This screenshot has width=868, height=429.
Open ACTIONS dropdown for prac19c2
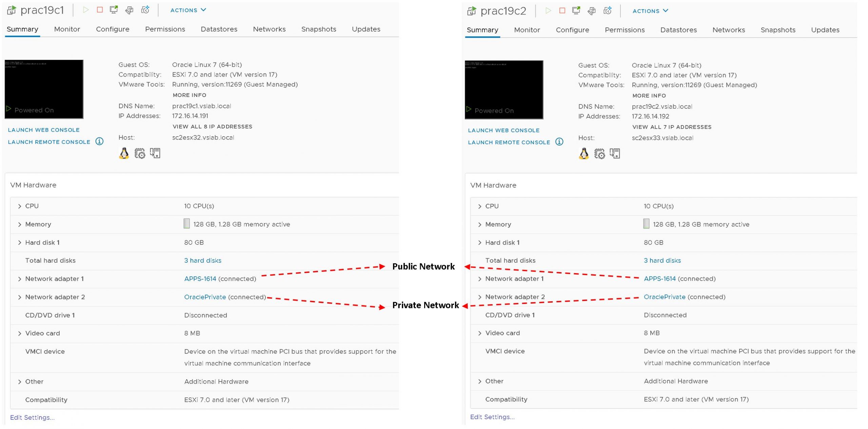pos(650,11)
